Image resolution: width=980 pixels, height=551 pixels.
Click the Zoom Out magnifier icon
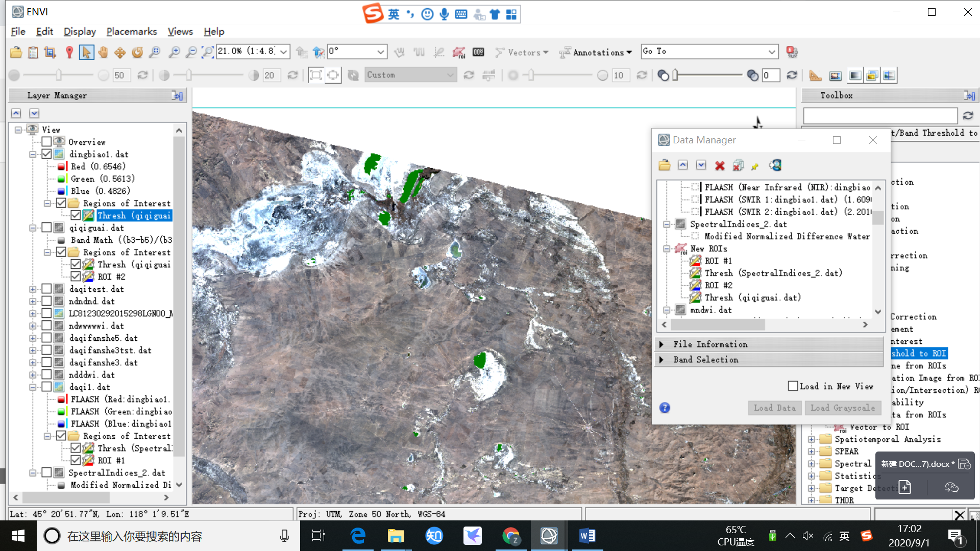tap(191, 52)
